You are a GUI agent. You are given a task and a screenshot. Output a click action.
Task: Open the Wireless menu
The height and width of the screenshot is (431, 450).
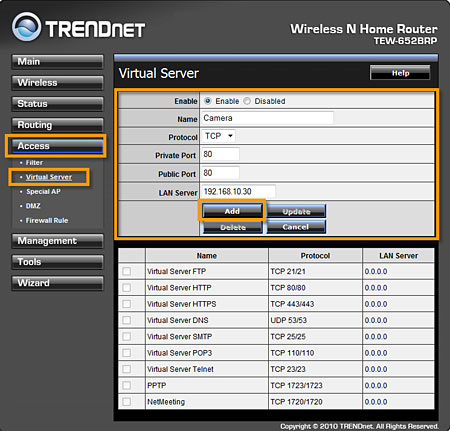(x=57, y=83)
